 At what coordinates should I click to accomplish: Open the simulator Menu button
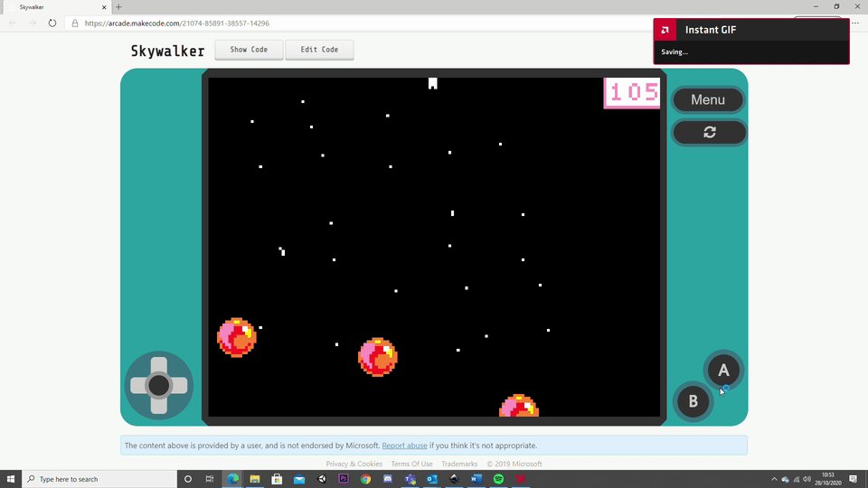(x=708, y=99)
